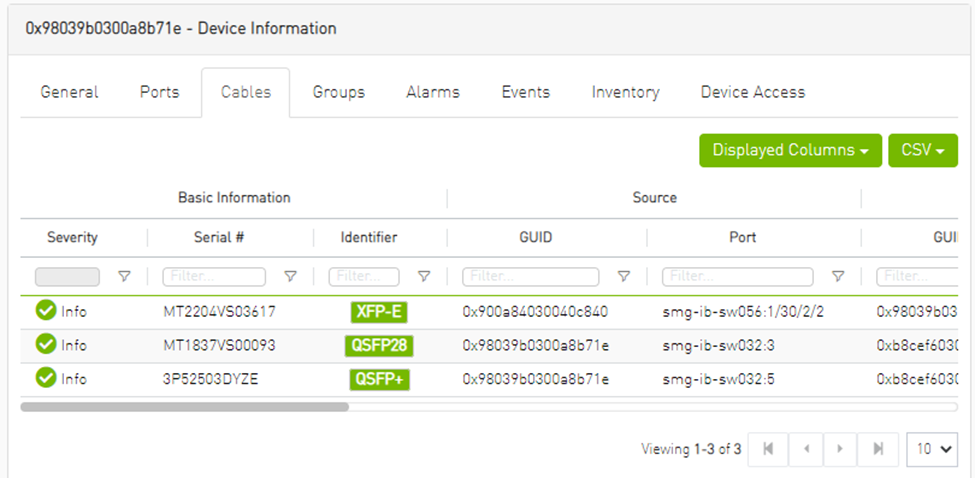Open the CSV export dropdown
The height and width of the screenshot is (478, 975).
(x=922, y=150)
